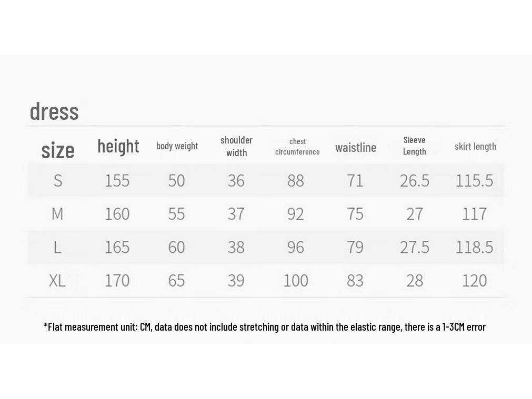Click the 115.5 skirt length value
The image size is (532, 399).
coord(474,180)
